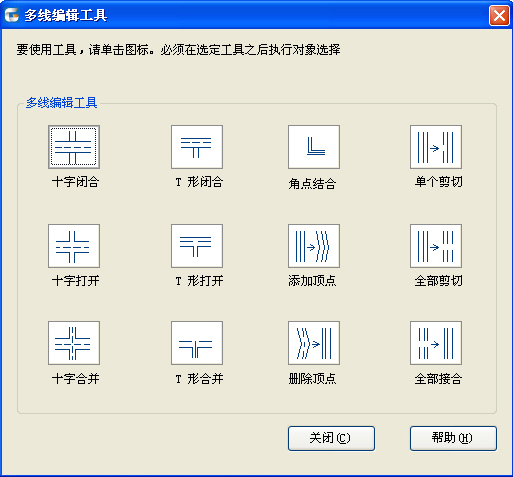Viewport: 513px width, 477px height.
Task: Click the 删除顶点 delete vertex icon
Action: [x=314, y=343]
